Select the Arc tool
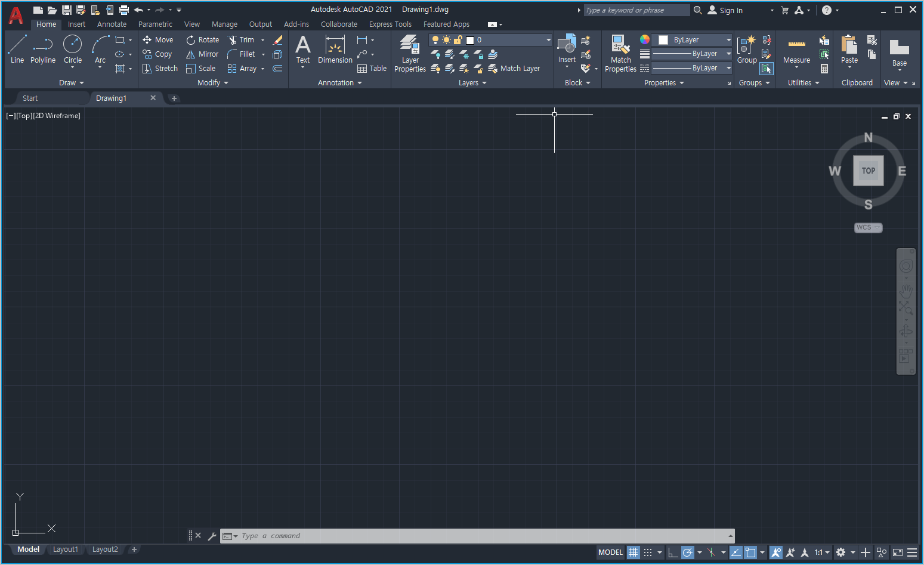 click(100, 50)
